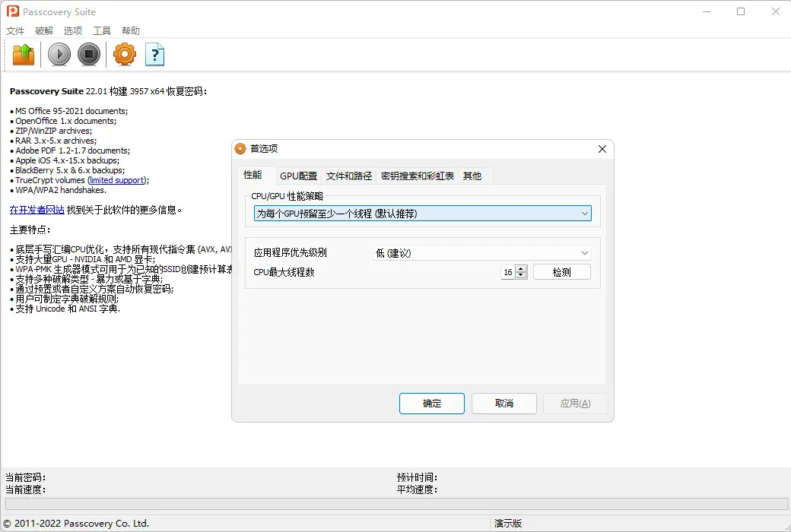This screenshot has width=791, height=532.
Task: Open help with the question mark icon
Action: pyautogui.click(x=155, y=55)
